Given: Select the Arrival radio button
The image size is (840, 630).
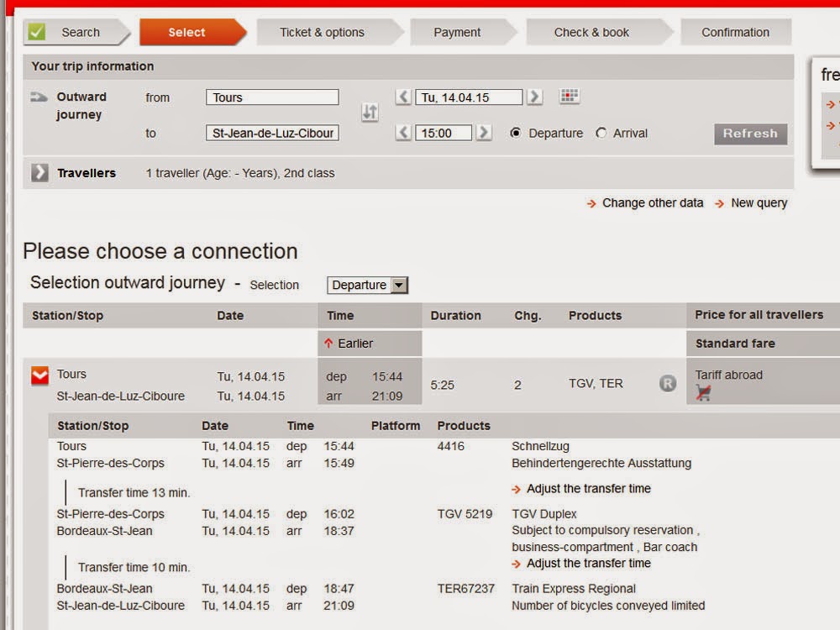Looking at the screenshot, I should tap(601, 133).
